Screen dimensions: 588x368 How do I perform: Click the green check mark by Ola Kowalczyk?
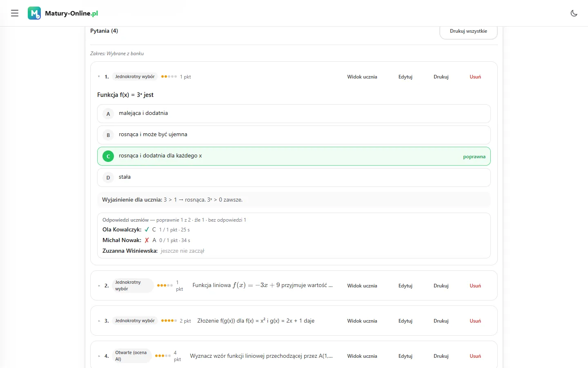147,229
